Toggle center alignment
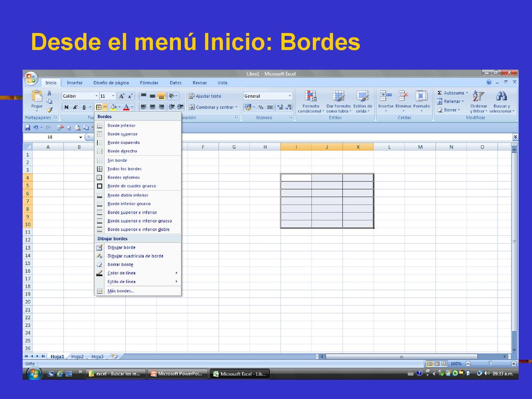The height and width of the screenshot is (399, 532). [x=152, y=107]
